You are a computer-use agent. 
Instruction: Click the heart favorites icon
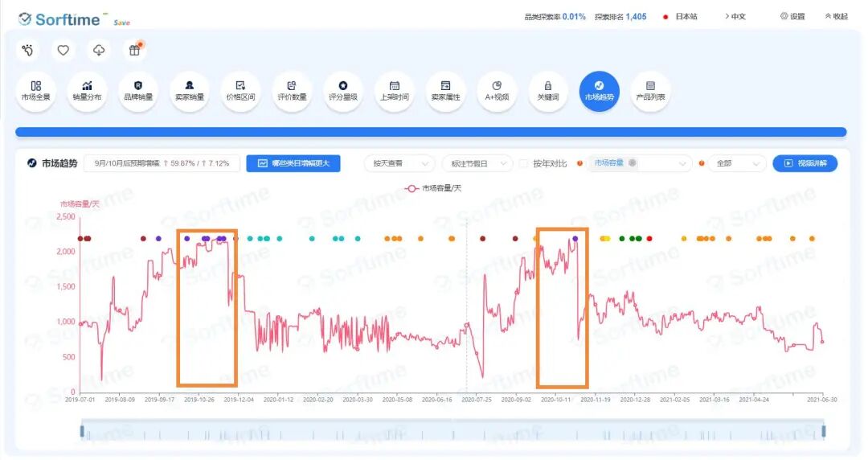(63, 51)
